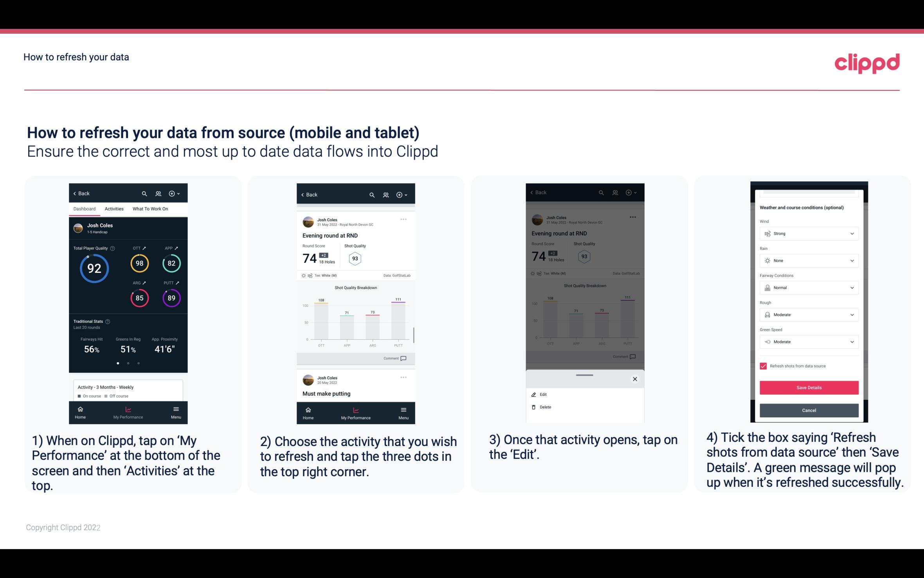Tap the Back navigation icon

[x=75, y=193]
